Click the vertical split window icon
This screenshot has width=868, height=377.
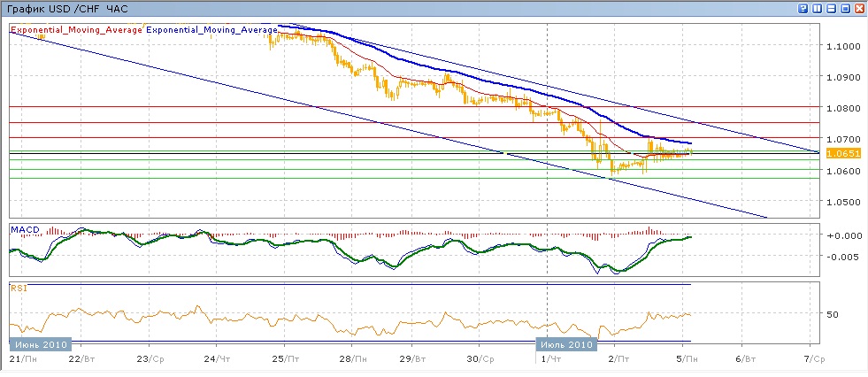coord(817,8)
